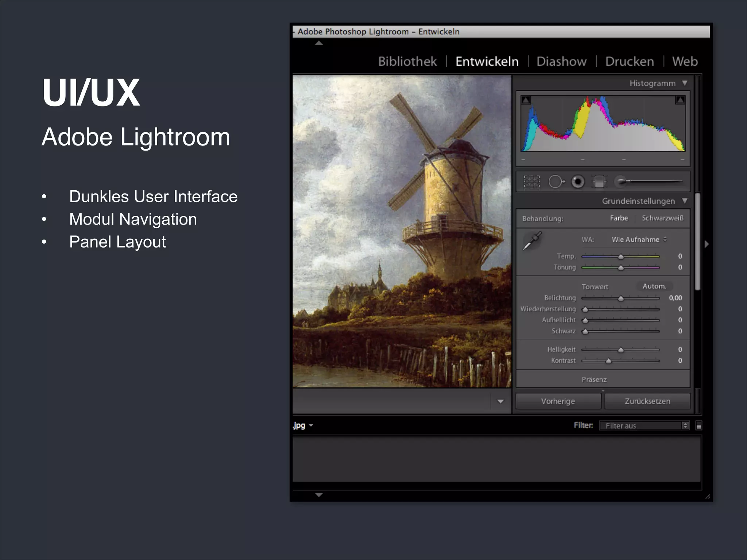Click the Autom. tone button
This screenshot has height=560, width=747.
[654, 286]
